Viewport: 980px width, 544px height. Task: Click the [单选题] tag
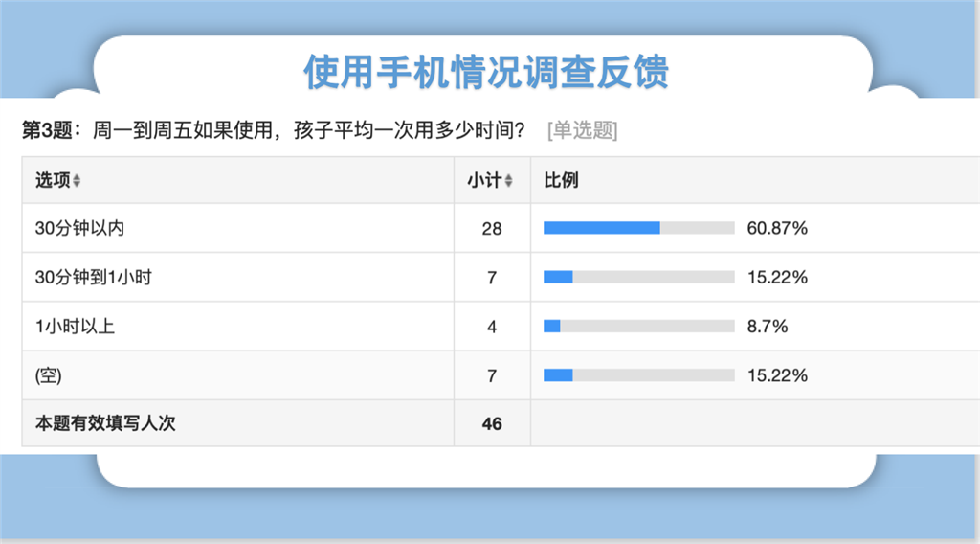pyautogui.click(x=582, y=130)
